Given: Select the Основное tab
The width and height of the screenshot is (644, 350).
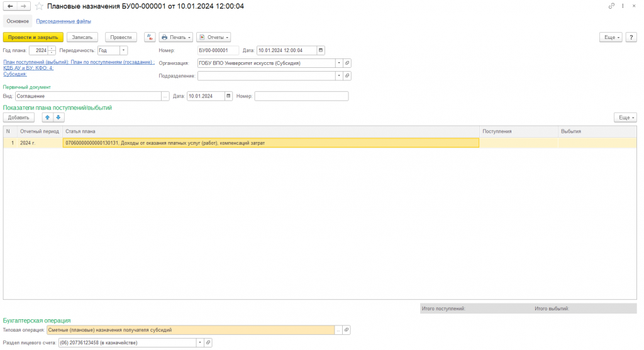Looking at the screenshot, I should (18, 21).
